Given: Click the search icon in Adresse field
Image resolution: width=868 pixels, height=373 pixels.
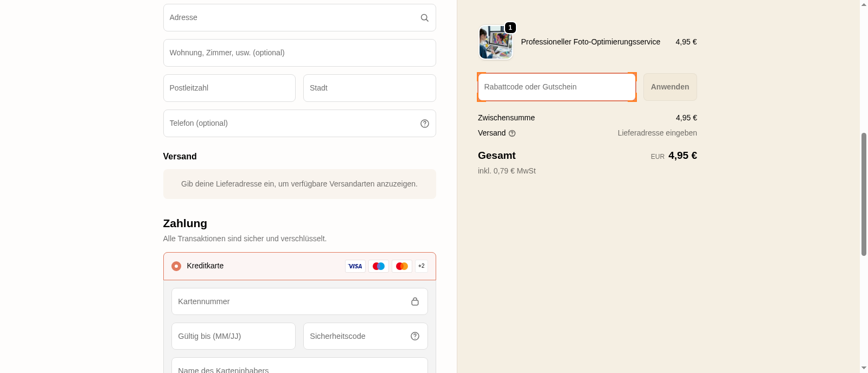Looking at the screenshot, I should (424, 18).
